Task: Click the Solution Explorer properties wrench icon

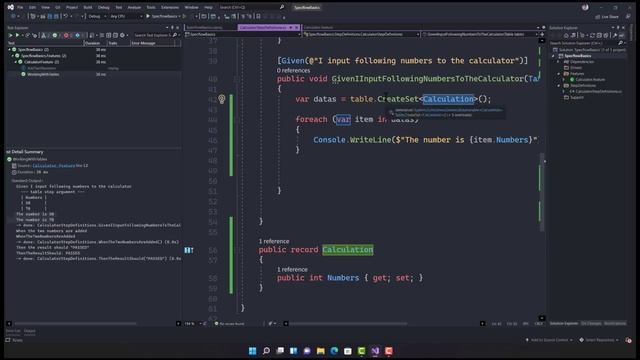Action: click(615, 36)
